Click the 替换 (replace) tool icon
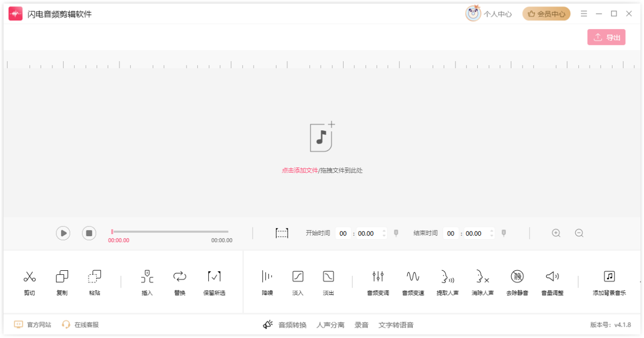Image resolution: width=644 pixels, height=338 pixels. pyautogui.click(x=179, y=277)
